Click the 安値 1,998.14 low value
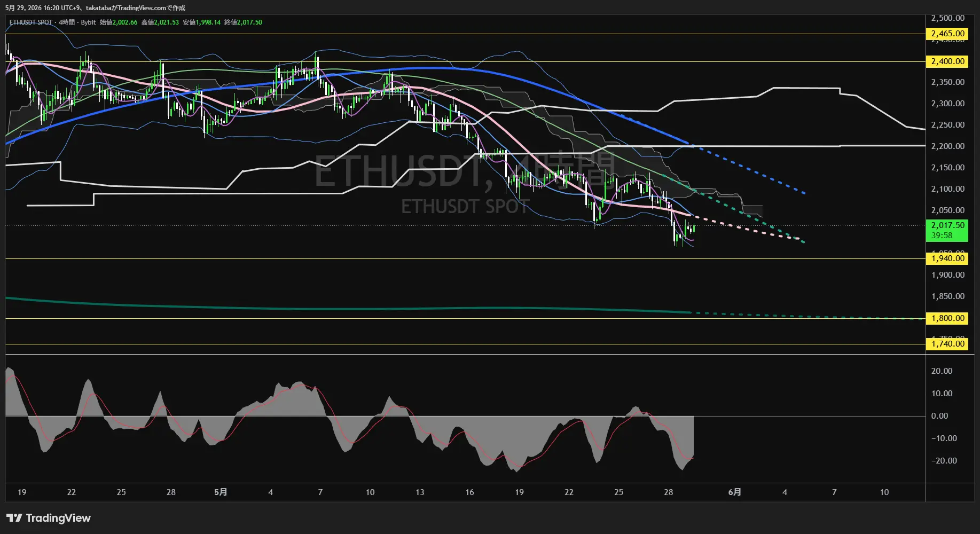This screenshot has height=534, width=980. coord(202,22)
